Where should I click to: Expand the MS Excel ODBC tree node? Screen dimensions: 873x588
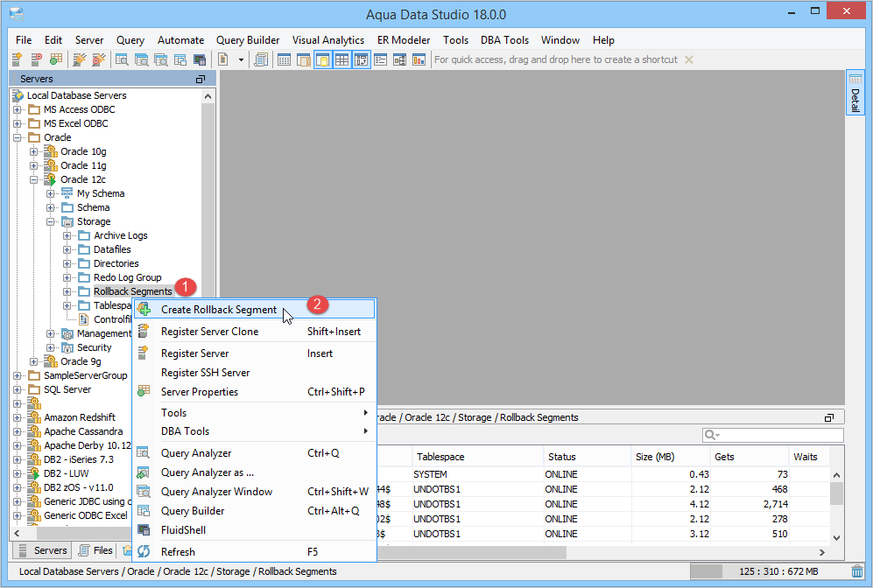(x=18, y=123)
